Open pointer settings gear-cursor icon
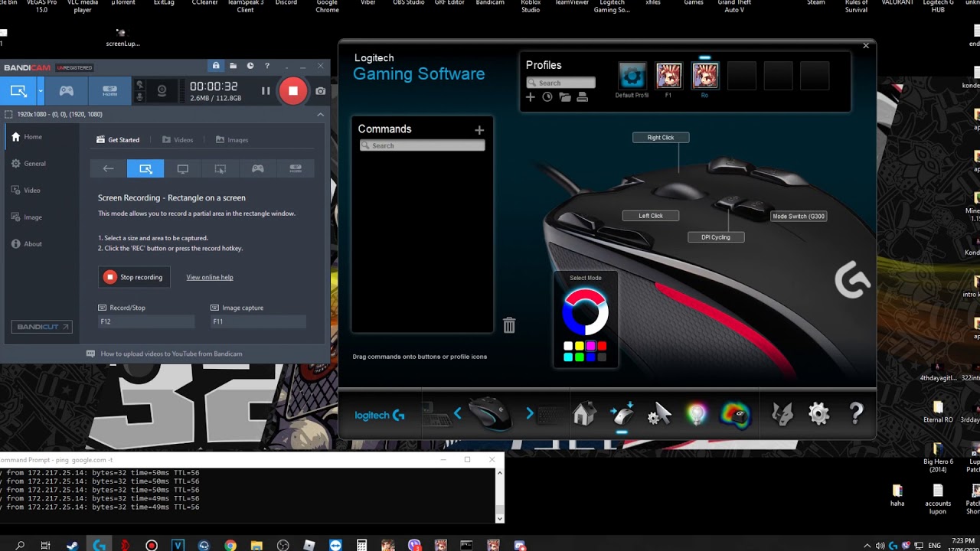The height and width of the screenshot is (551, 980). point(659,414)
